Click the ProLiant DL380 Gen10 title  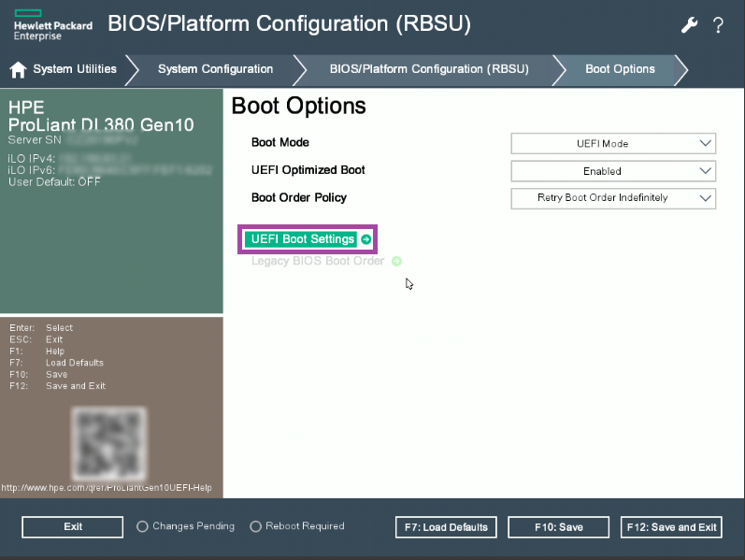(x=101, y=125)
